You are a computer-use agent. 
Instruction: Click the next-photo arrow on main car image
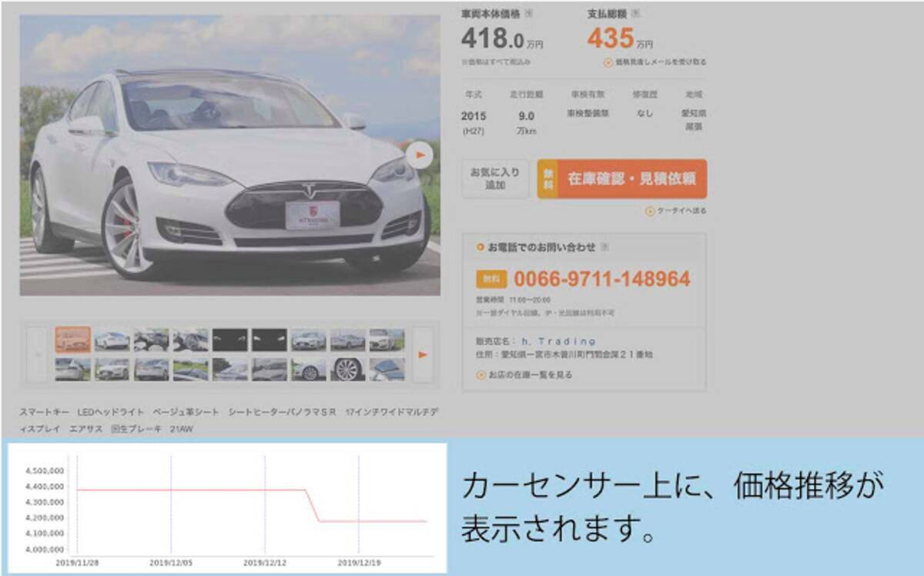point(419,156)
